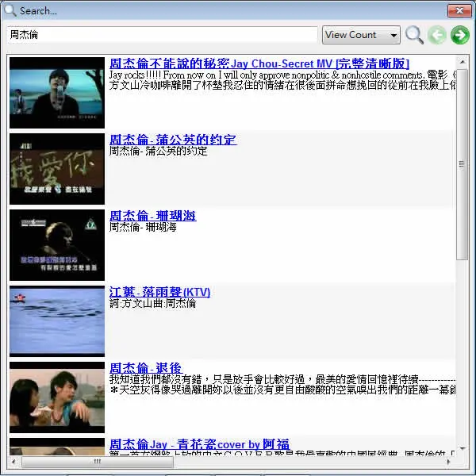476x476 pixels.
Task: Go to next results with green arrow
Action: tap(460, 35)
